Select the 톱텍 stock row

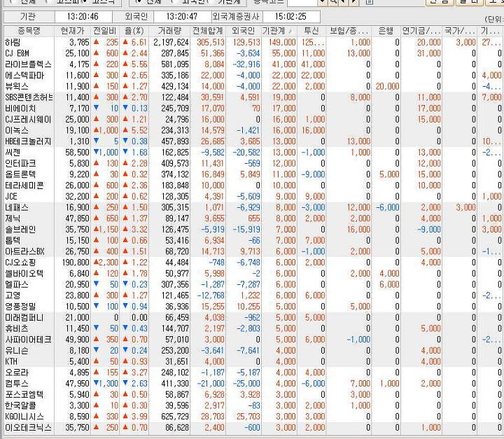254,240
